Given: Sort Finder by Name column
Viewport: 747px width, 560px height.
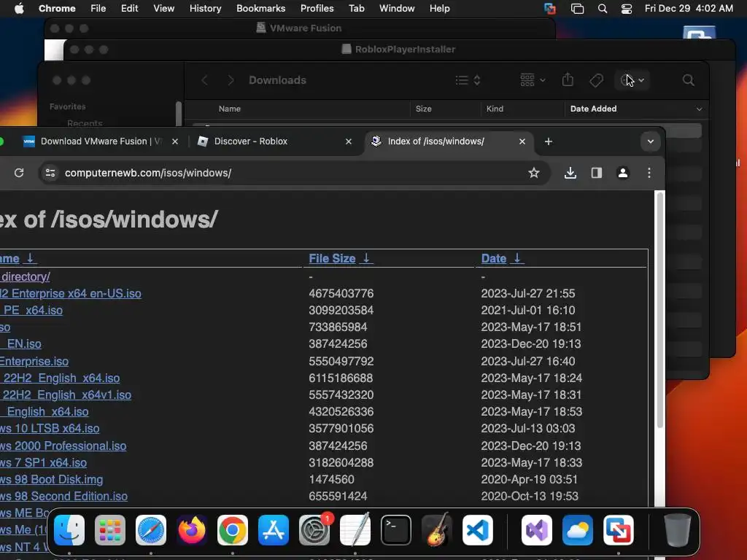Looking at the screenshot, I should click(229, 109).
